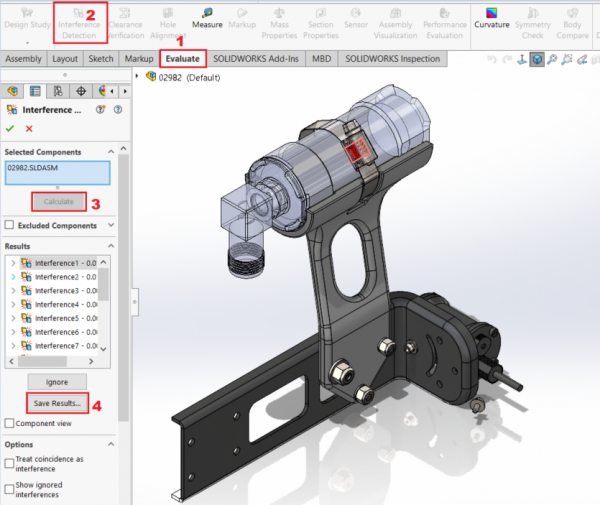
Task: Open Interference Detection help icon
Action: [118, 110]
